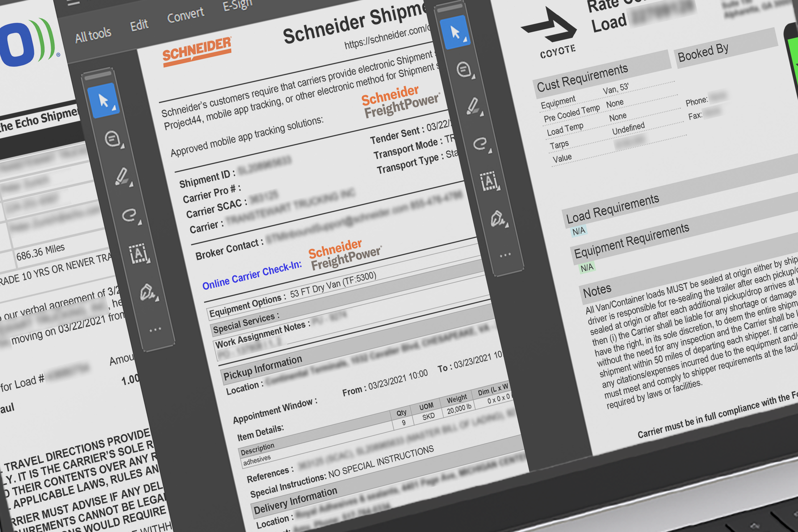This screenshot has width=798, height=532.
Task: Click the 'Load Requirements' heading
Action: click(613, 209)
